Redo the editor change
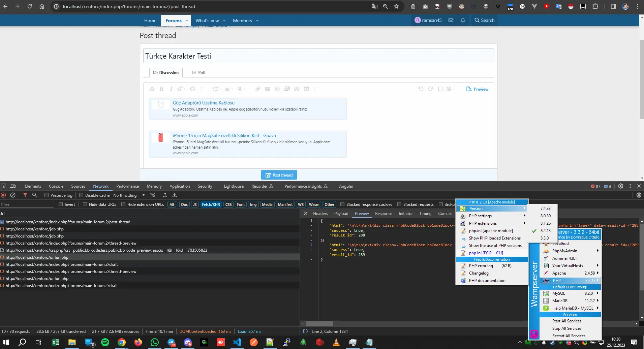The image size is (644, 349). 431,89
